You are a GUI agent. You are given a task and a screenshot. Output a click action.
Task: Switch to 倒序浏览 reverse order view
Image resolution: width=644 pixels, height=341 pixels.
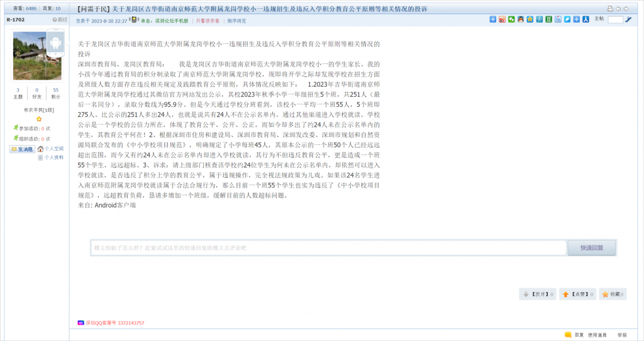236,21
